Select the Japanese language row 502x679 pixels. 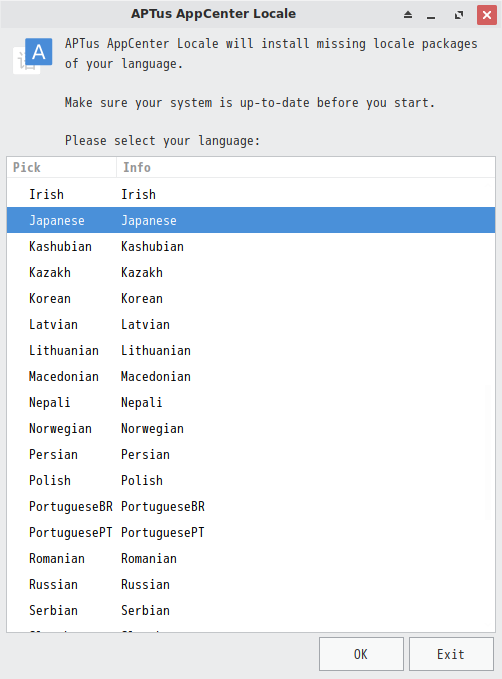(x=251, y=220)
